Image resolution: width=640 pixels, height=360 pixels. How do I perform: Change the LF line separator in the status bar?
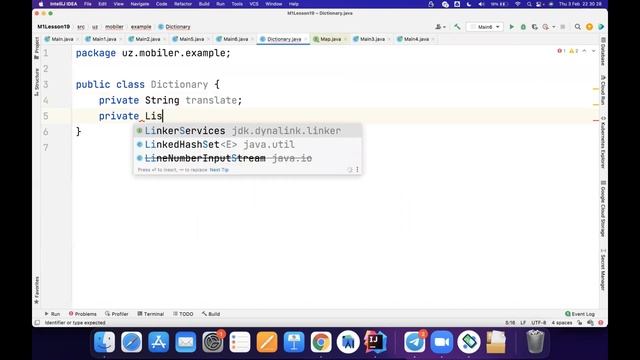click(x=523, y=323)
